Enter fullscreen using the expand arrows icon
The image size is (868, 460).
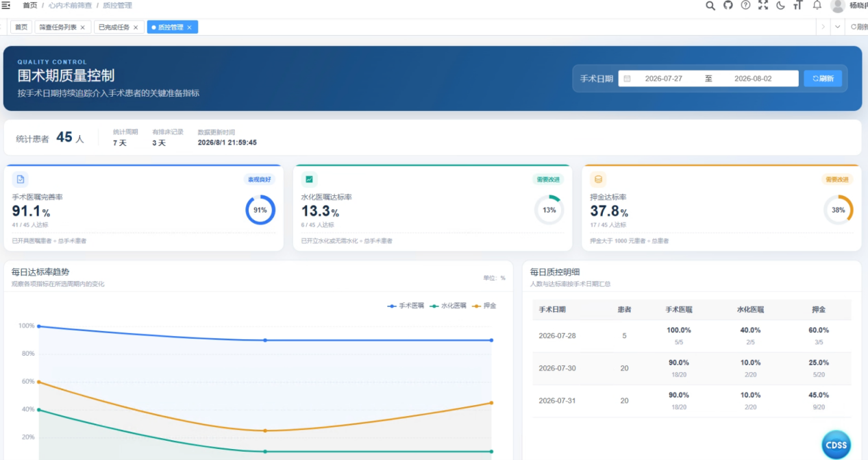tap(763, 5)
